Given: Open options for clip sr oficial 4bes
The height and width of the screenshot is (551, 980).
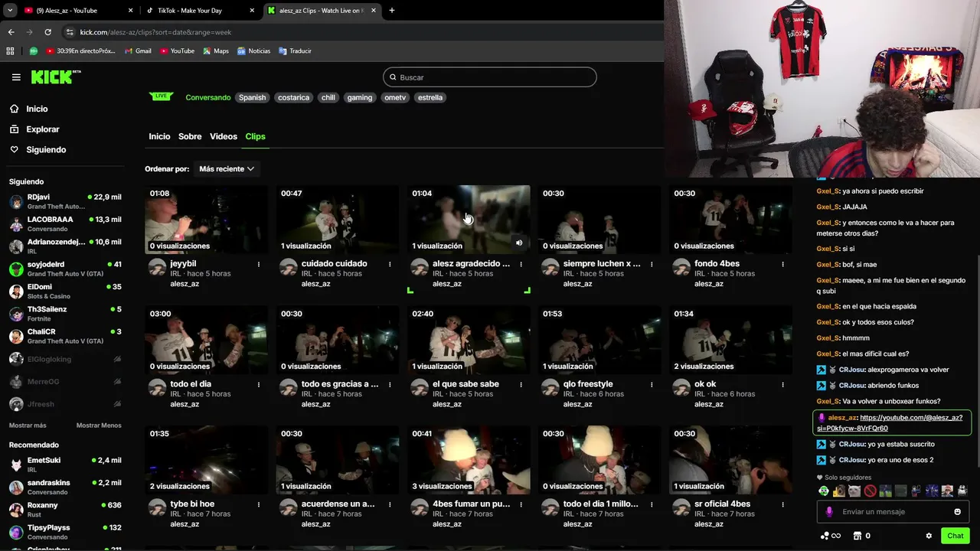Looking at the screenshot, I should point(782,504).
